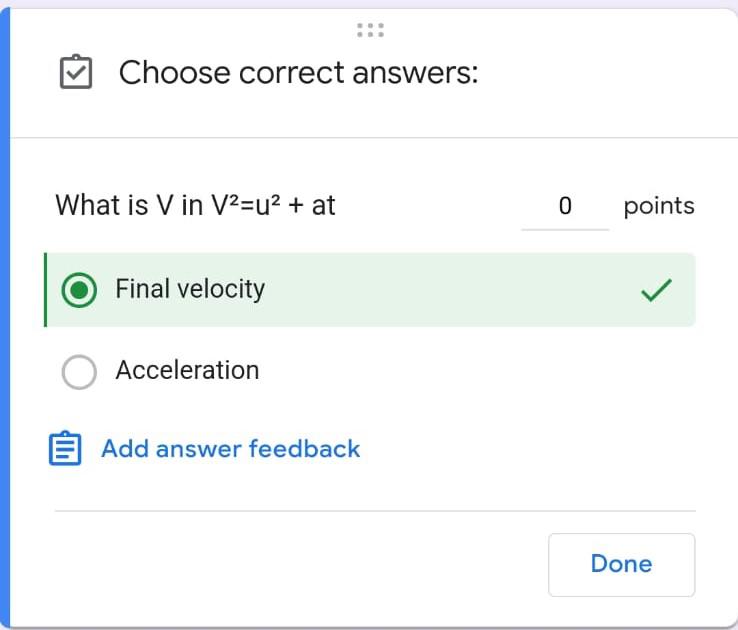Click the answer feedback clipboard icon

(65, 449)
